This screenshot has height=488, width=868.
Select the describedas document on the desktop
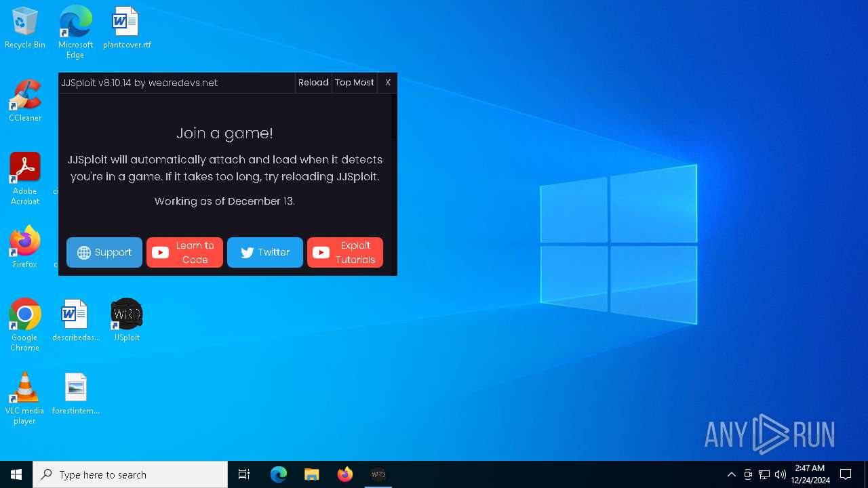click(x=75, y=321)
